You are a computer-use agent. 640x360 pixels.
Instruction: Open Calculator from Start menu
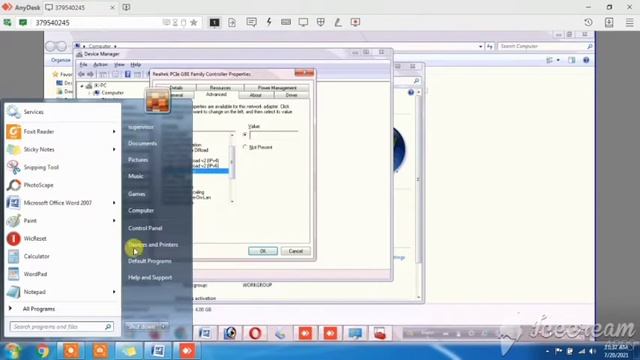[62, 256]
